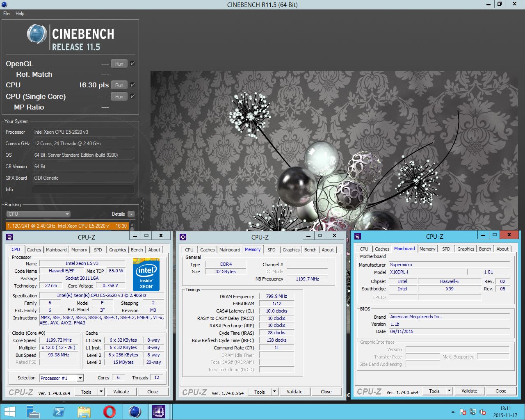This screenshot has height=420, width=525.
Task: Open File Explorer from the taskbar
Action: (x=84, y=412)
